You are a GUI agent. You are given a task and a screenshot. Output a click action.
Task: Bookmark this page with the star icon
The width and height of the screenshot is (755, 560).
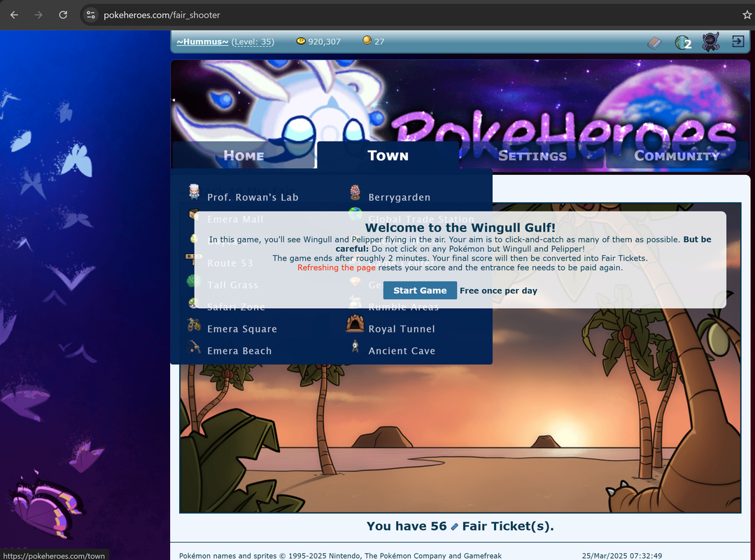(x=747, y=15)
